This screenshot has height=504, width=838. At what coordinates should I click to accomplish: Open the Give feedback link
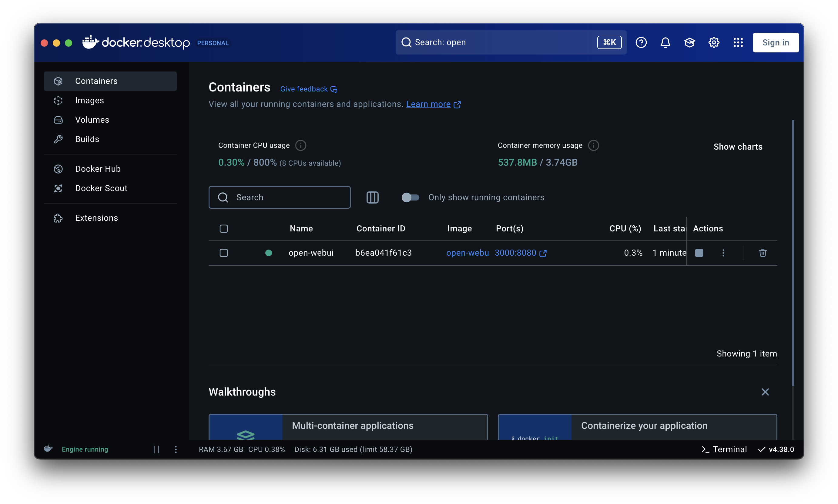click(309, 89)
